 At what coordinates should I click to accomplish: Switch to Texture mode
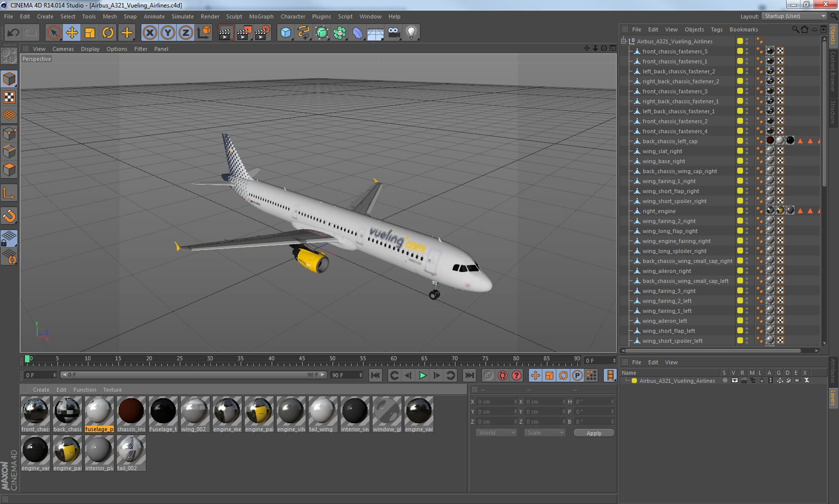(9, 97)
